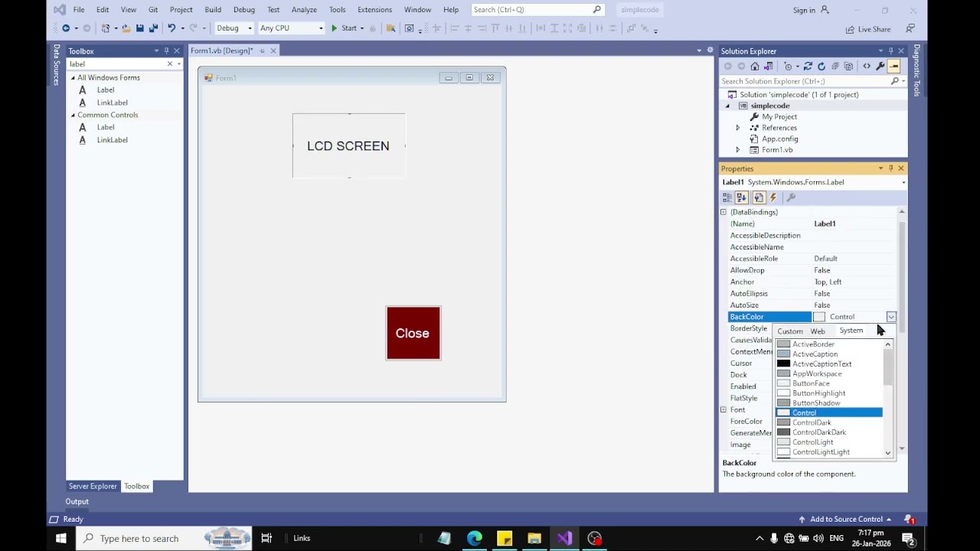The height and width of the screenshot is (551, 980).
Task: Open the Build menu
Action: click(x=213, y=10)
